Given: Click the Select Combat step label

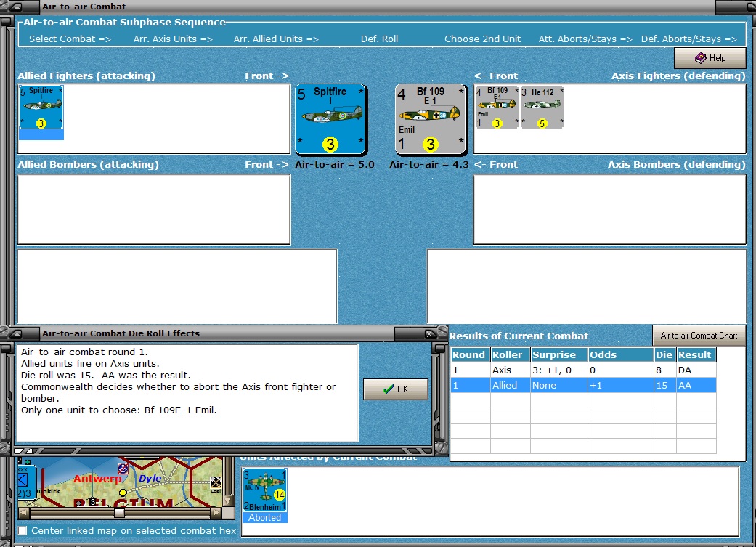Looking at the screenshot, I should pos(70,39).
